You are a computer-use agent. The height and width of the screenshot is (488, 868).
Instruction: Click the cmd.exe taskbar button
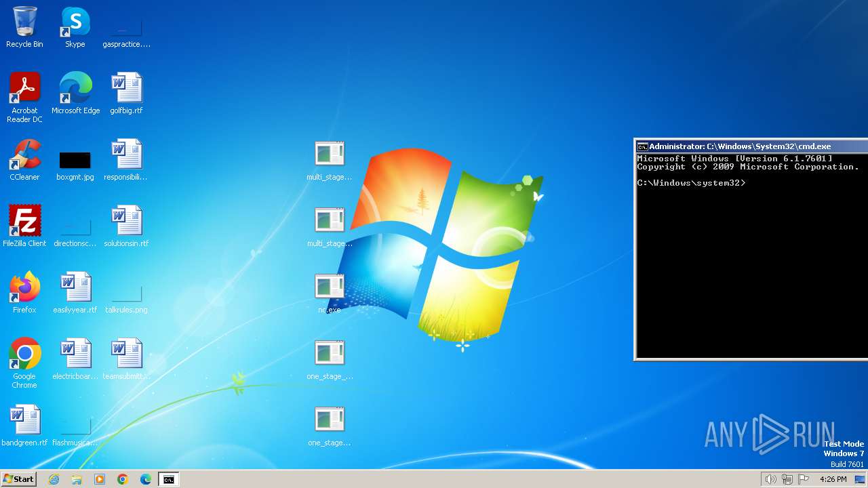click(x=169, y=479)
